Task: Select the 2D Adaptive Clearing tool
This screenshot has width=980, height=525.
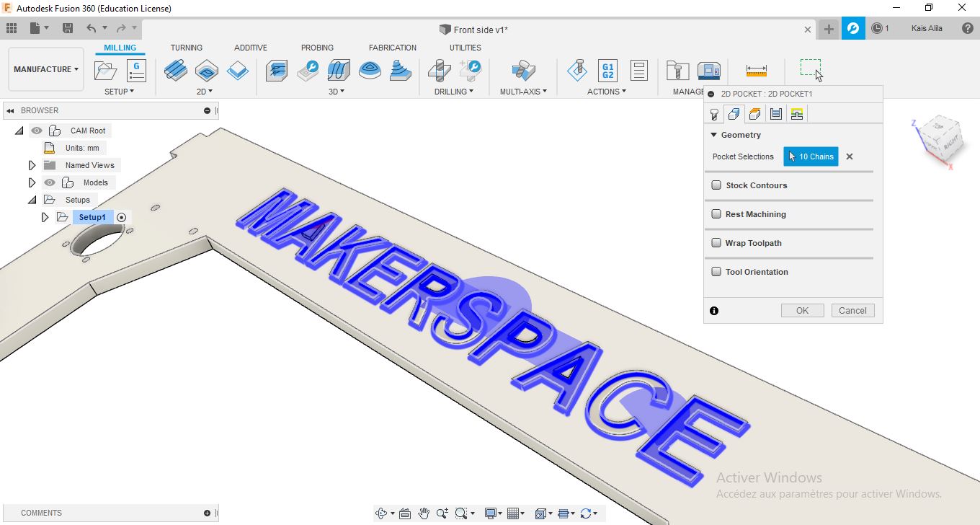Action: (x=176, y=71)
